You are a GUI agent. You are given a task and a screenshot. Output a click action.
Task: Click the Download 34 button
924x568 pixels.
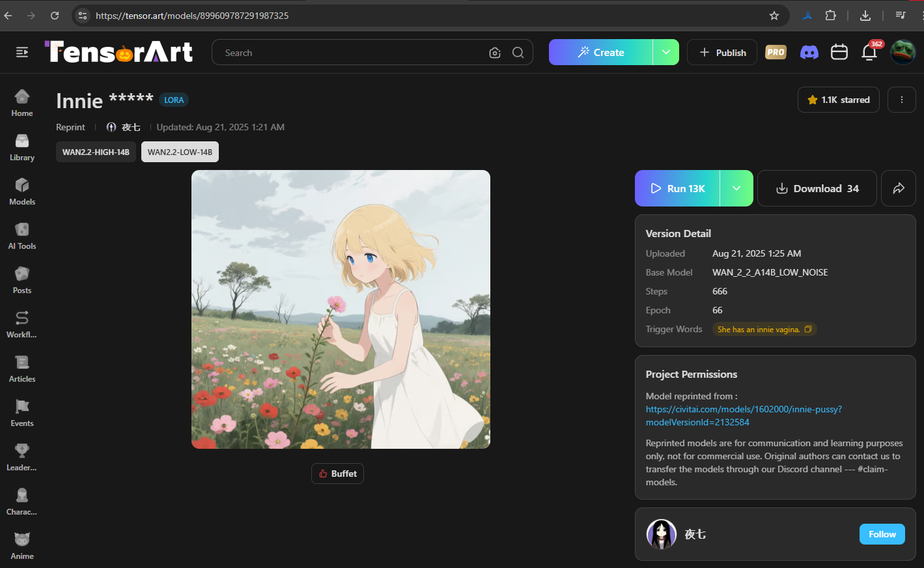(x=817, y=188)
